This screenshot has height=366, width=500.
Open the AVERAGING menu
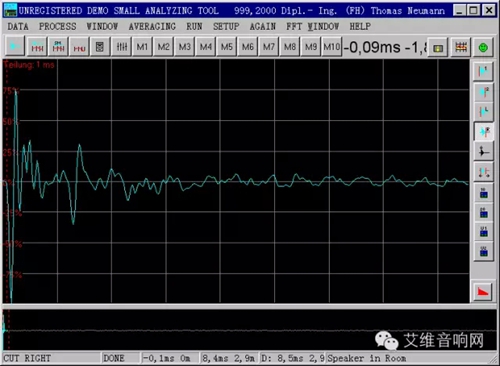pyautogui.click(x=152, y=26)
